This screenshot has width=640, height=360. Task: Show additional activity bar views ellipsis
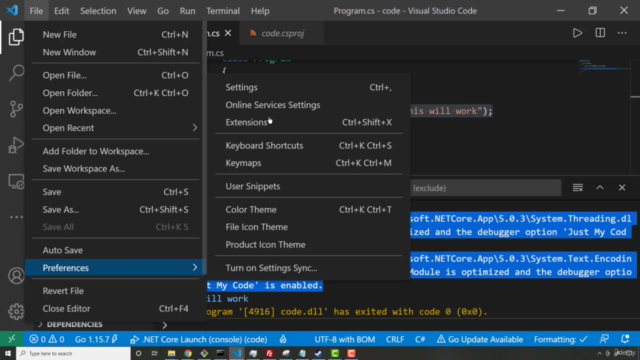tap(16, 217)
